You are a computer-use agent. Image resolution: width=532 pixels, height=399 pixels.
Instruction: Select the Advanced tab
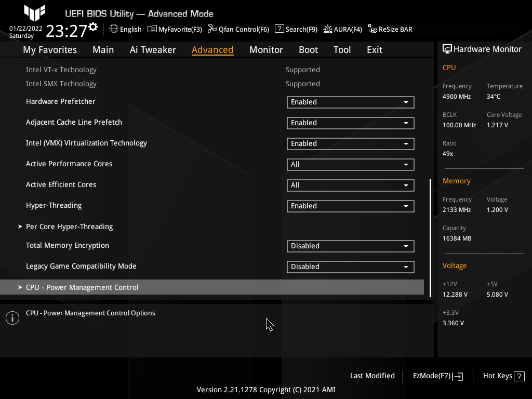(x=212, y=50)
